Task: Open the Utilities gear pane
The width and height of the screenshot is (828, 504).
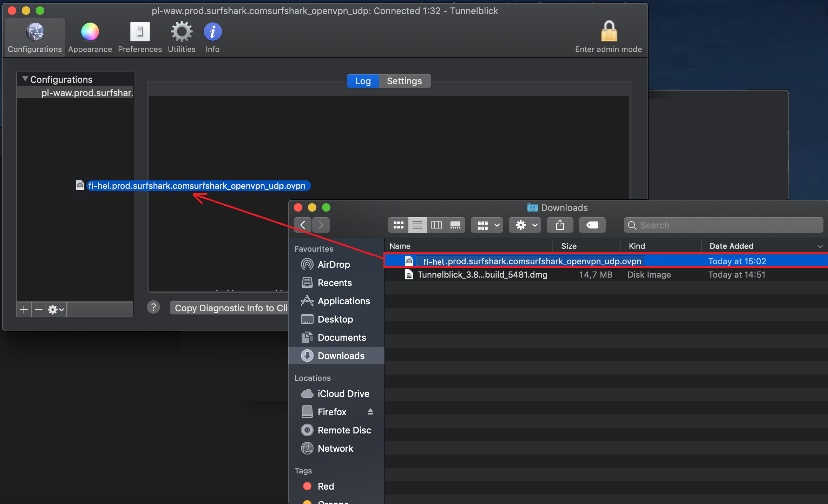Action: [182, 38]
